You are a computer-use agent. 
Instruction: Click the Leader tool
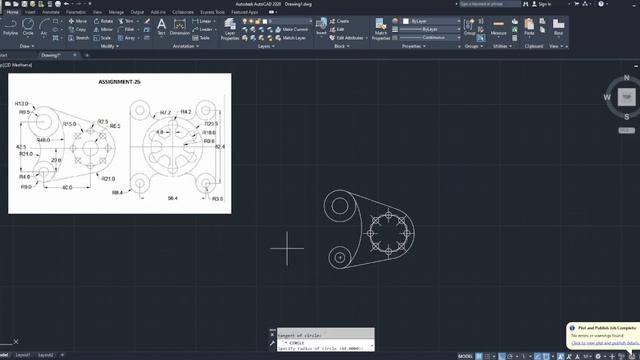(202, 29)
